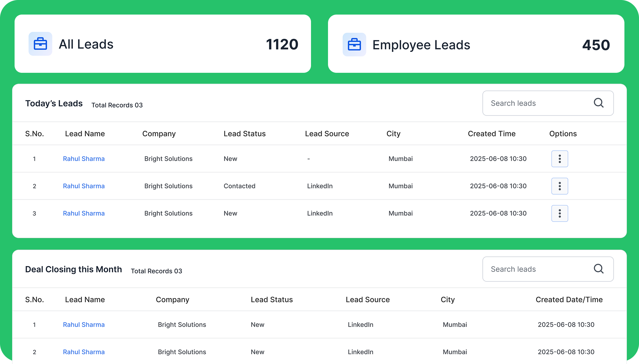Open Rahul Sharma in Deal Closing row 2

tap(84, 352)
